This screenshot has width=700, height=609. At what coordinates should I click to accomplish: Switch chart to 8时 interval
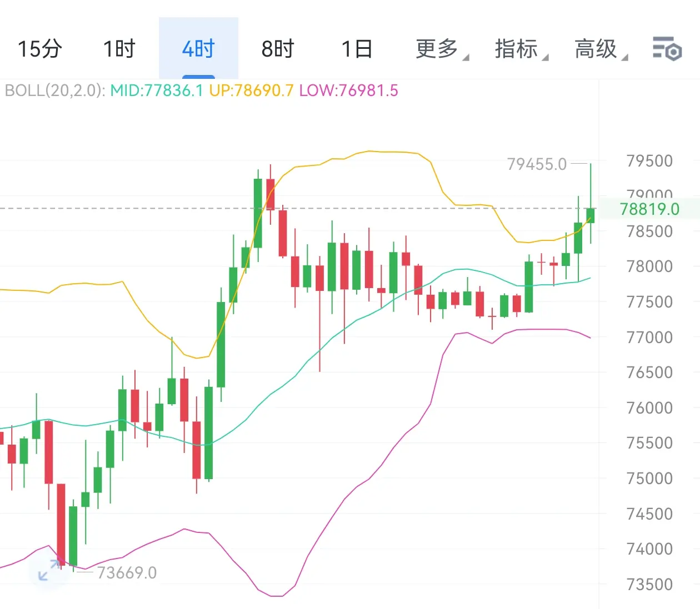277,49
